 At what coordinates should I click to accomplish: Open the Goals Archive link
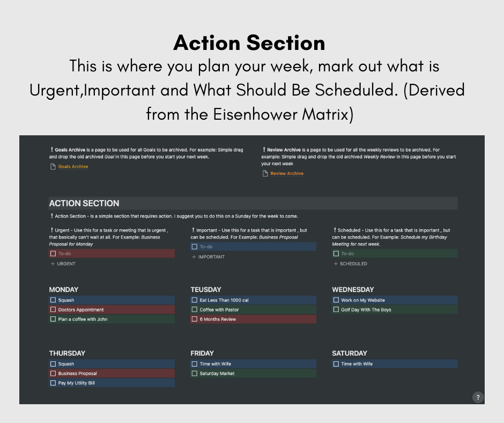pyautogui.click(x=73, y=167)
